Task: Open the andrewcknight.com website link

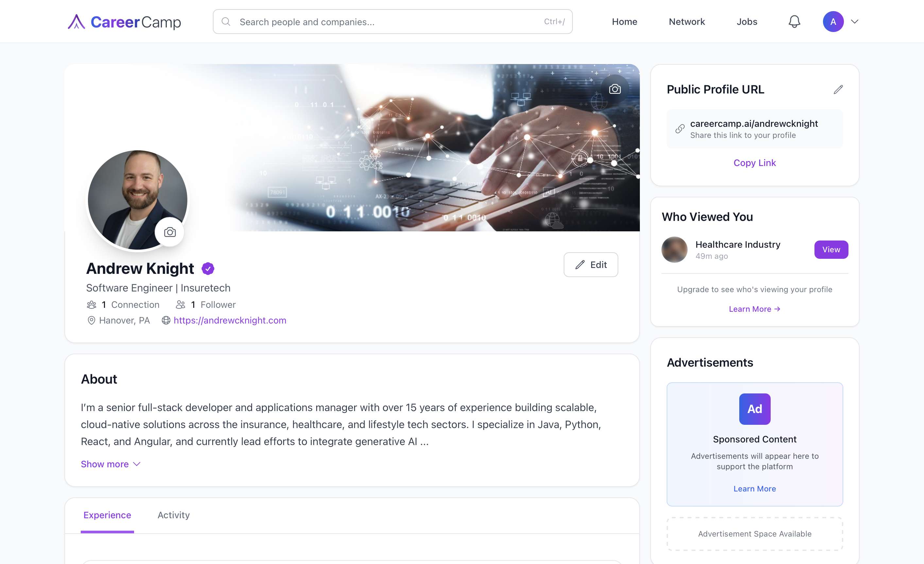Action: click(230, 321)
